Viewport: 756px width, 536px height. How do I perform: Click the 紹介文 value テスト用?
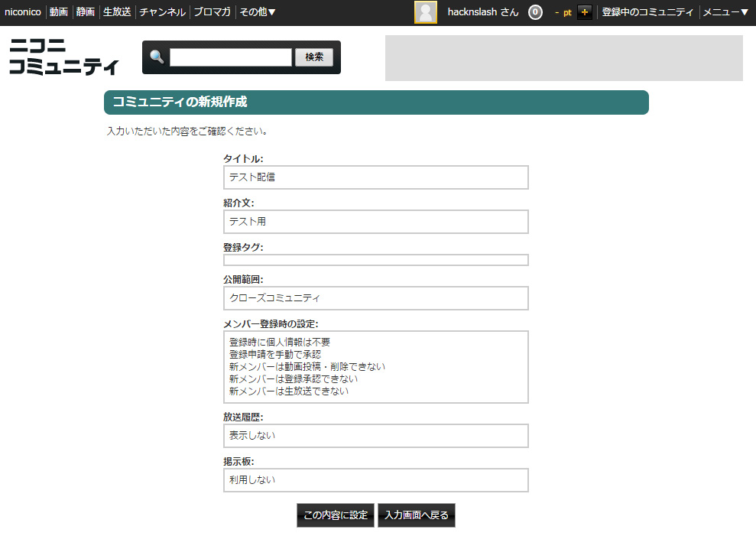(248, 222)
